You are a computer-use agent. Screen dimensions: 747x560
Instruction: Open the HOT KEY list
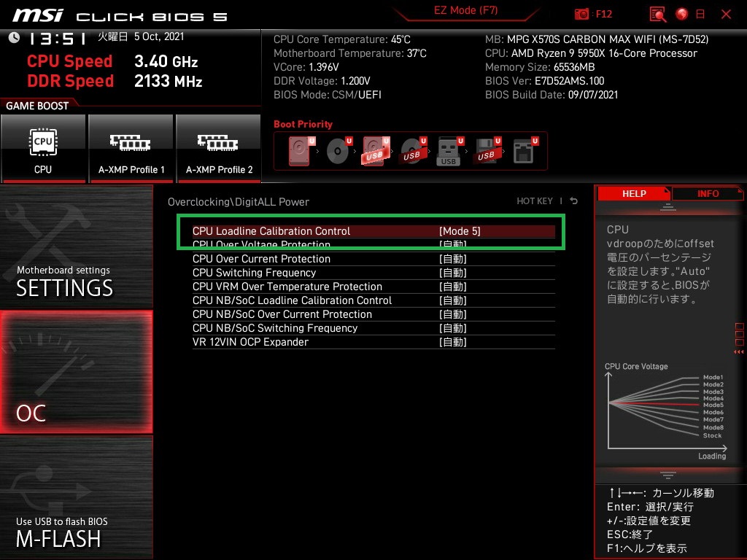(x=535, y=201)
